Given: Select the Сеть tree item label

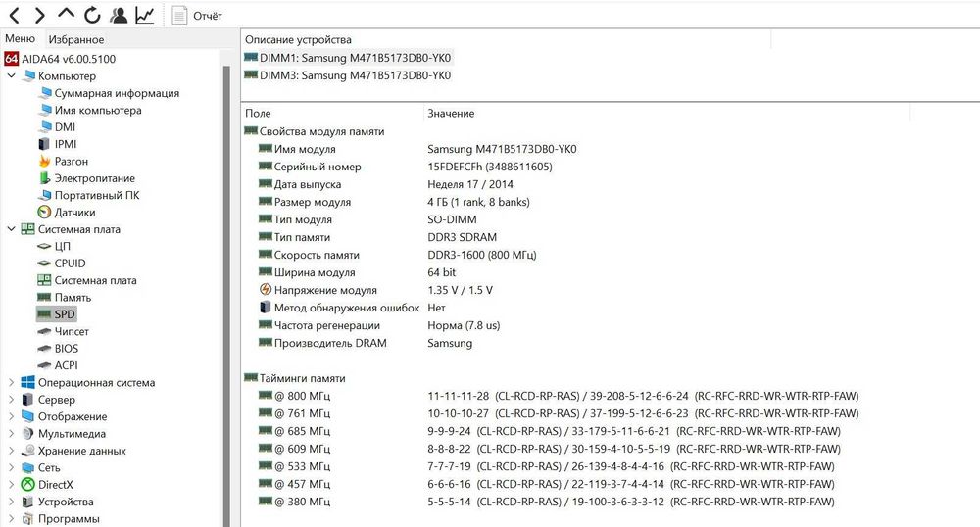Looking at the screenshot, I should pyautogui.click(x=49, y=467).
